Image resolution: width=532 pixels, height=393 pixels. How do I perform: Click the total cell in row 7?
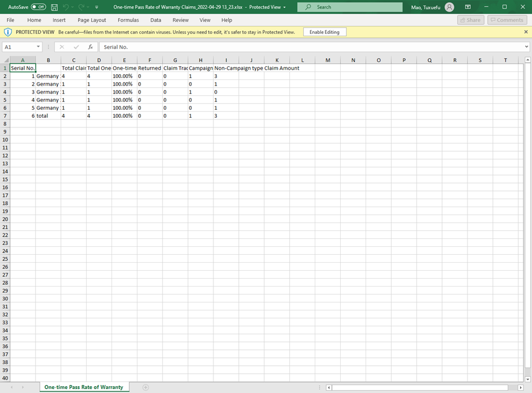48,116
